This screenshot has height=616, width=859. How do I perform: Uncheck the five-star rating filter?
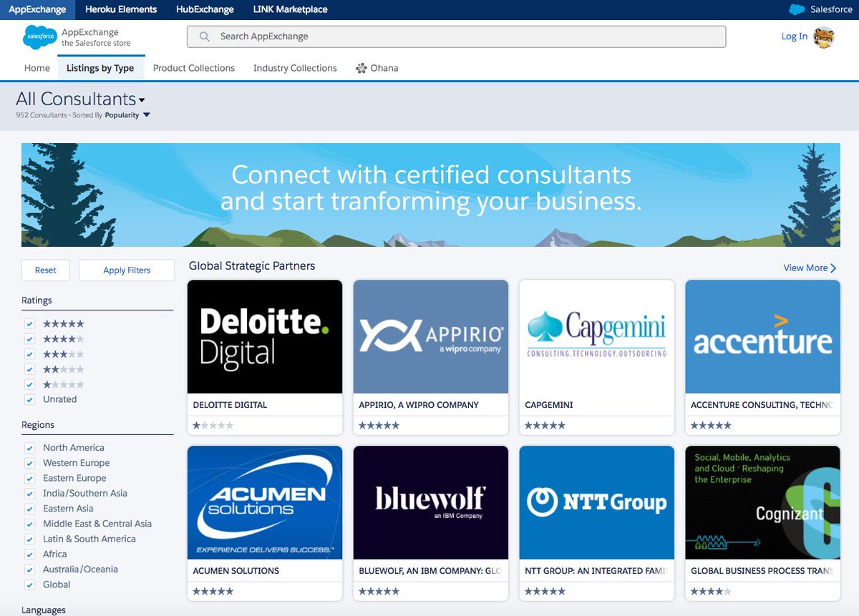29,323
